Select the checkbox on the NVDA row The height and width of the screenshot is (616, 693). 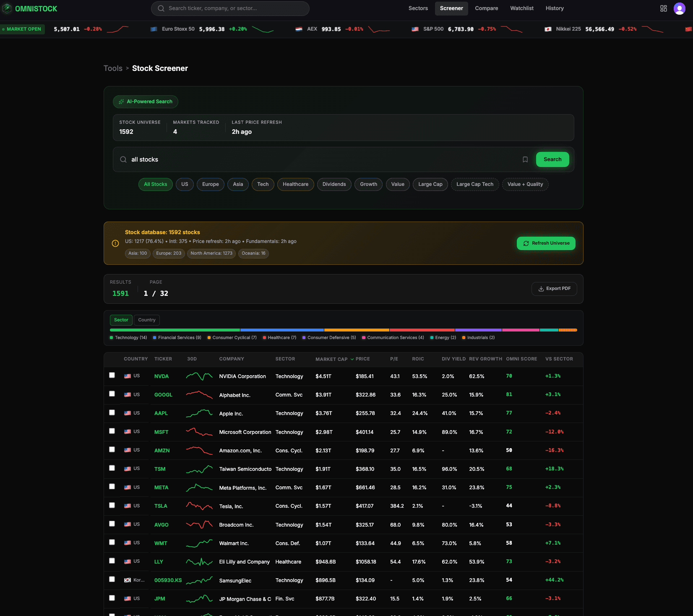point(112,376)
